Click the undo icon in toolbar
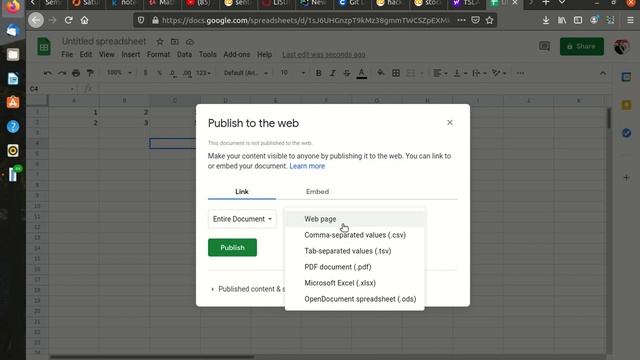 (48, 73)
